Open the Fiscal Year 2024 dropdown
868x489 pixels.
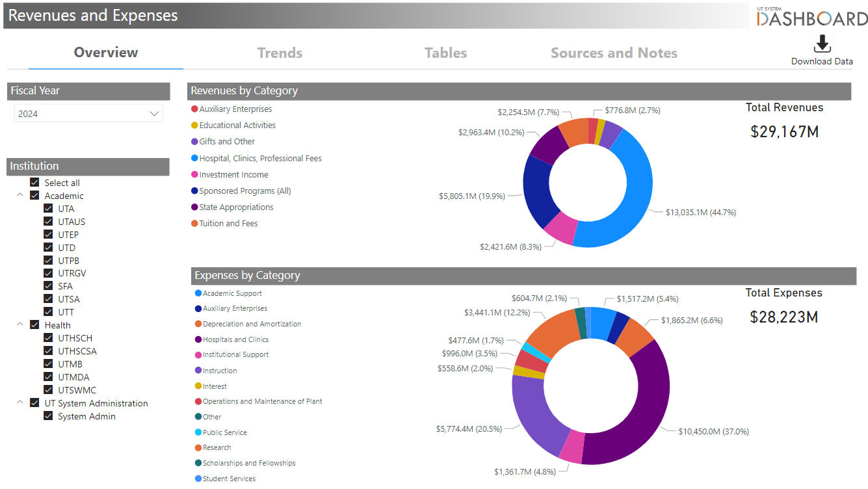(x=88, y=114)
